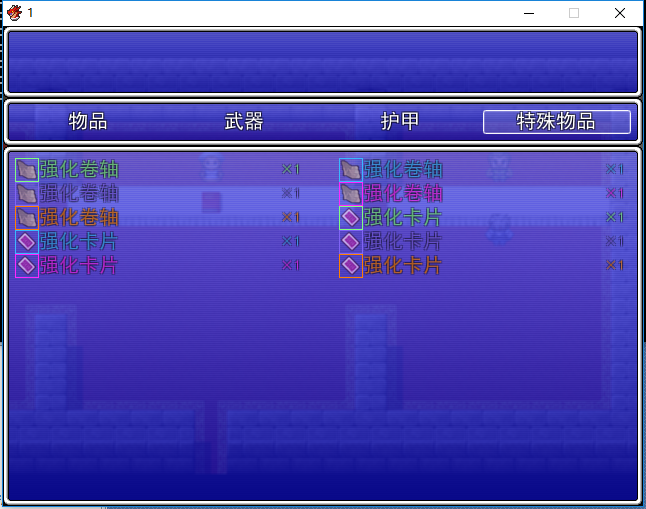
Task: Minimize the game window
Action: tap(529, 13)
